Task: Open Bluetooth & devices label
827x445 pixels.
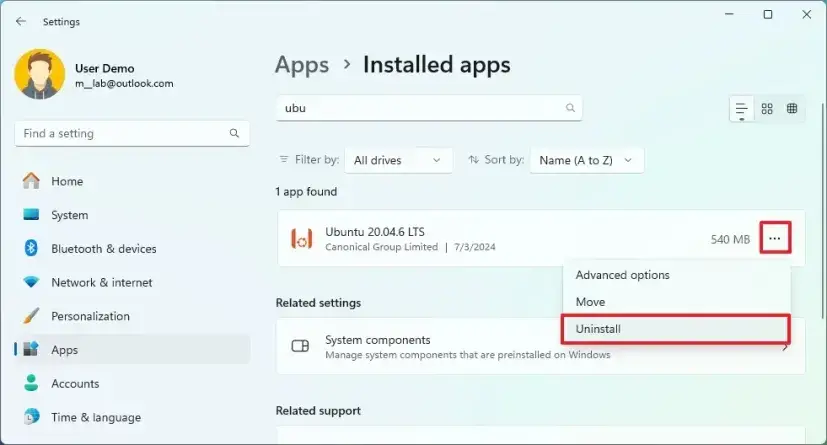Action: pyautogui.click(x=103, y=249)
